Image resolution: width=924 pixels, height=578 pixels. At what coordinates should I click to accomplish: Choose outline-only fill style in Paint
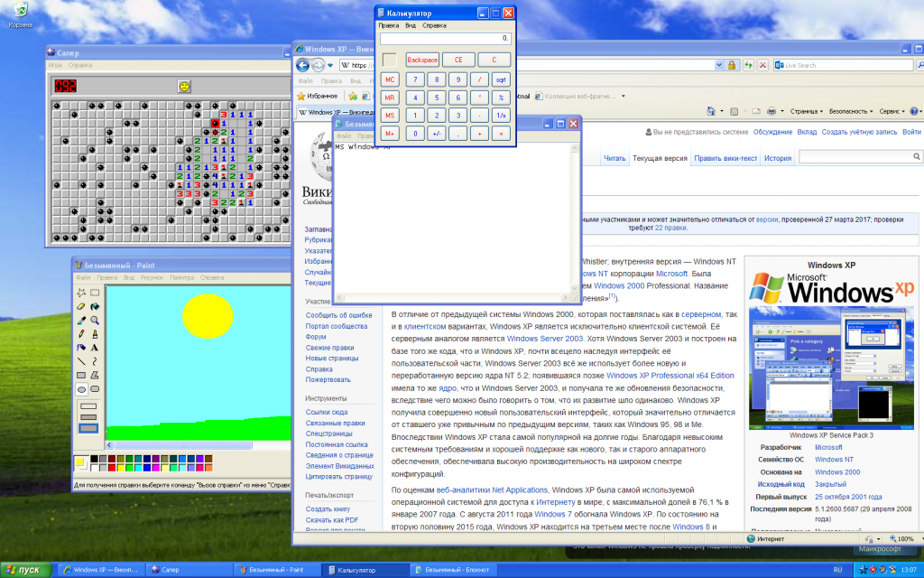(88, 406)
